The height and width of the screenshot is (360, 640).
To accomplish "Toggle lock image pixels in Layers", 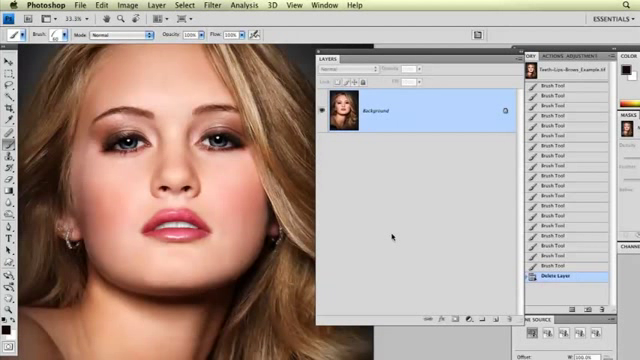I will tap(346, 82).
